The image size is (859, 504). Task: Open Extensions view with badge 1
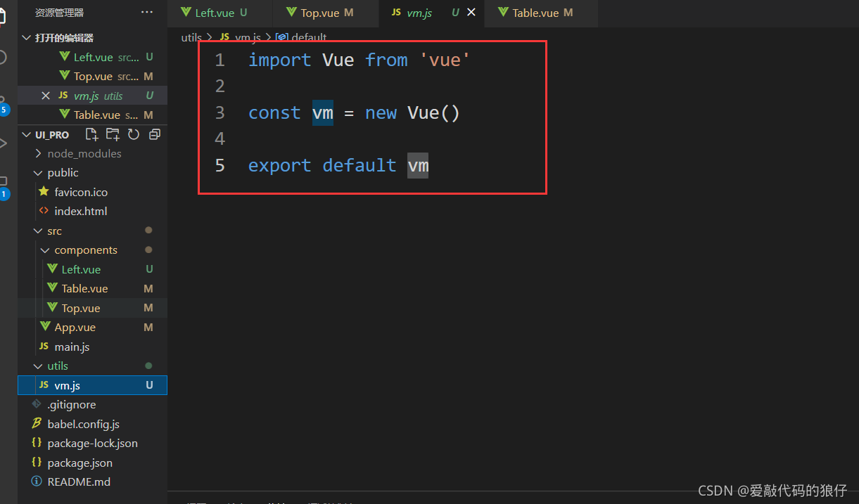click(x=4, y=188)
